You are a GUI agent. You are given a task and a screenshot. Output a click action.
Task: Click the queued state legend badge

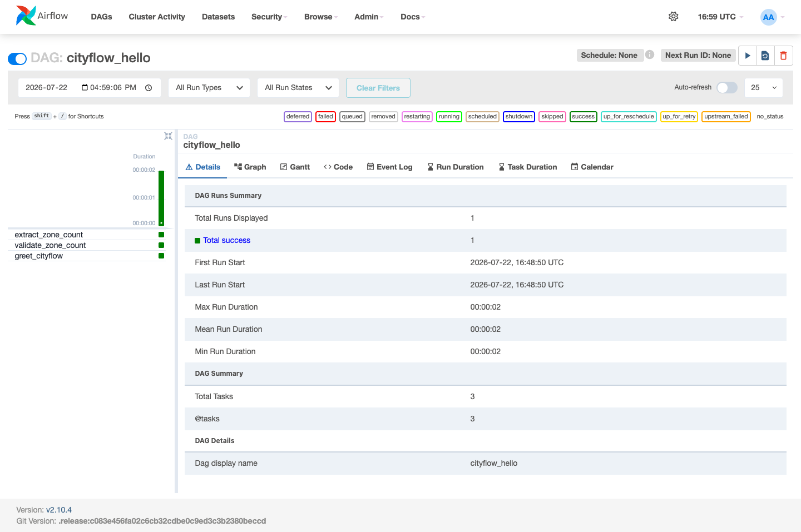click(352, 116)
